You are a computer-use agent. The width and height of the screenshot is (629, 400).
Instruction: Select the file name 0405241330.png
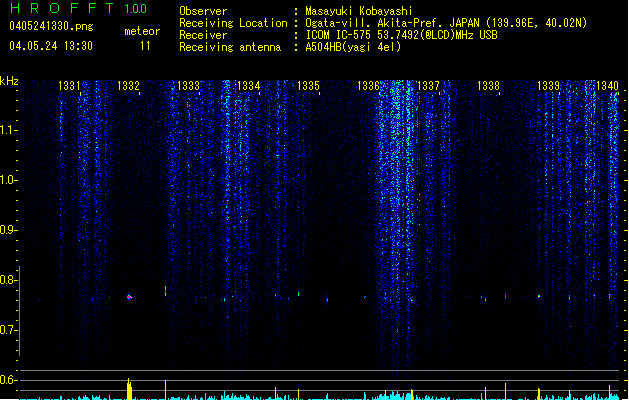click(51, 26)
